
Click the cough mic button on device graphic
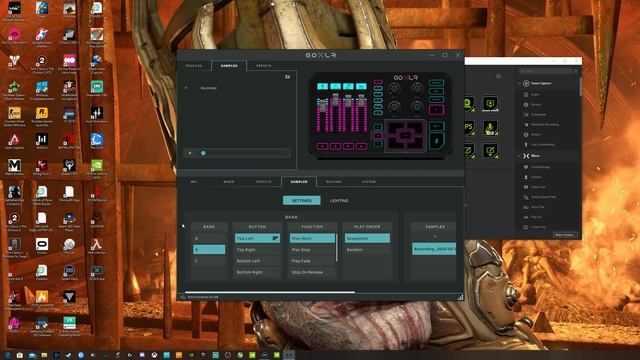coord(436,141)
